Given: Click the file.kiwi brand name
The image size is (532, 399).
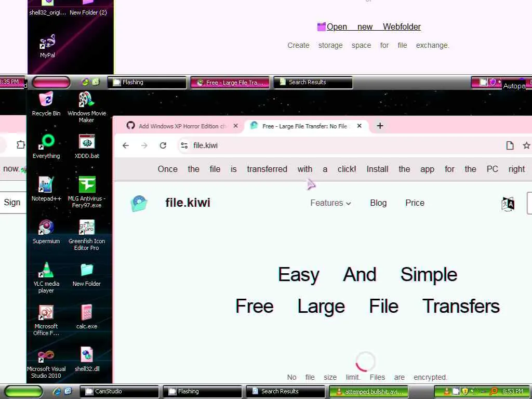Looking at the screenshot, I should point(188,203).
